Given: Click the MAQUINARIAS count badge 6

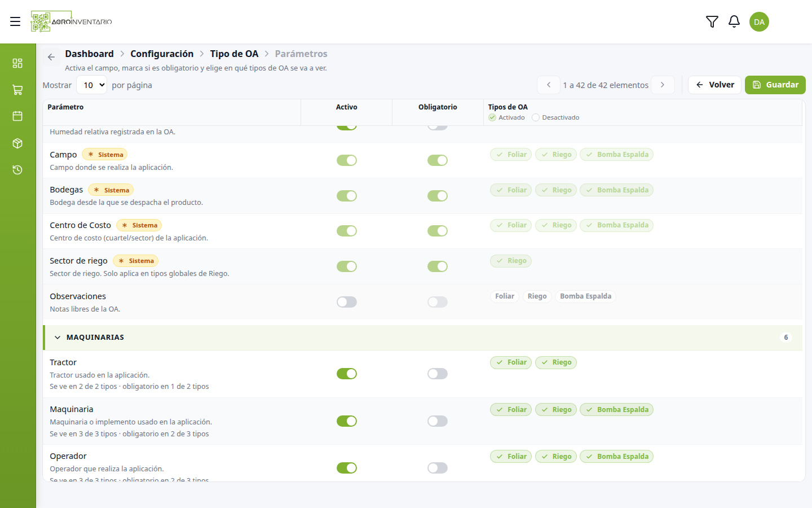Looking at the screenshot, I should [786, 338].
